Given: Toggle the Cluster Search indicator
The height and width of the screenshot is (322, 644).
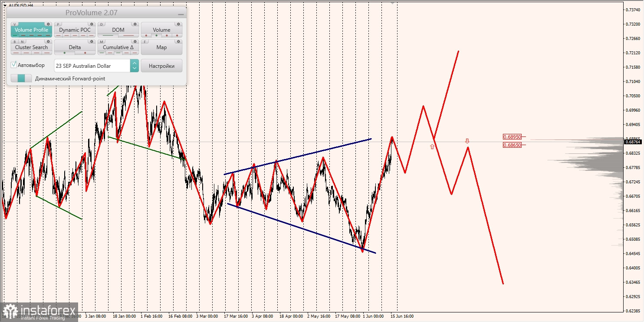Looking at the screenshot, I should (x=31, y=47).
